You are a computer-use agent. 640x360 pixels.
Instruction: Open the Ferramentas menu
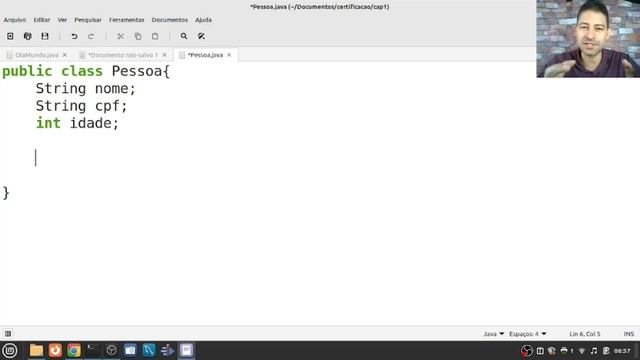tap(127, 20)
